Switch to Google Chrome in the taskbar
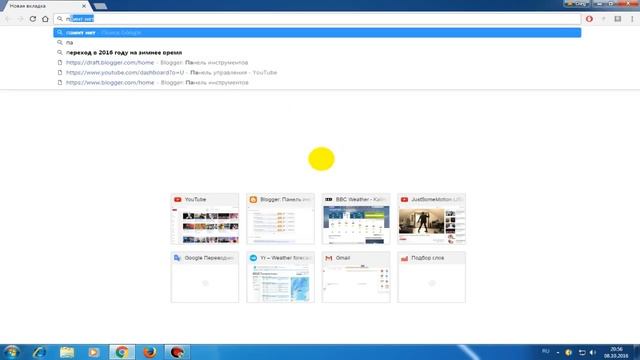 (122, 352)
